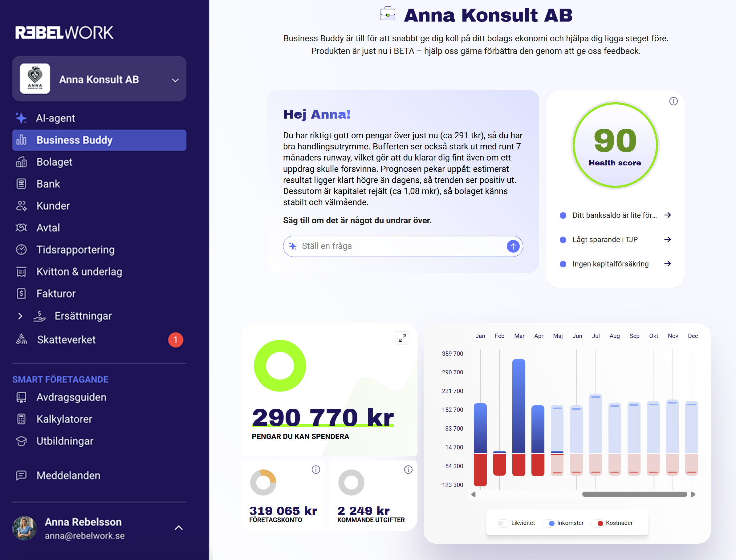Click January cost bar in chart
The height and width of the screenshot is (560, 736).
pos(480,470)
